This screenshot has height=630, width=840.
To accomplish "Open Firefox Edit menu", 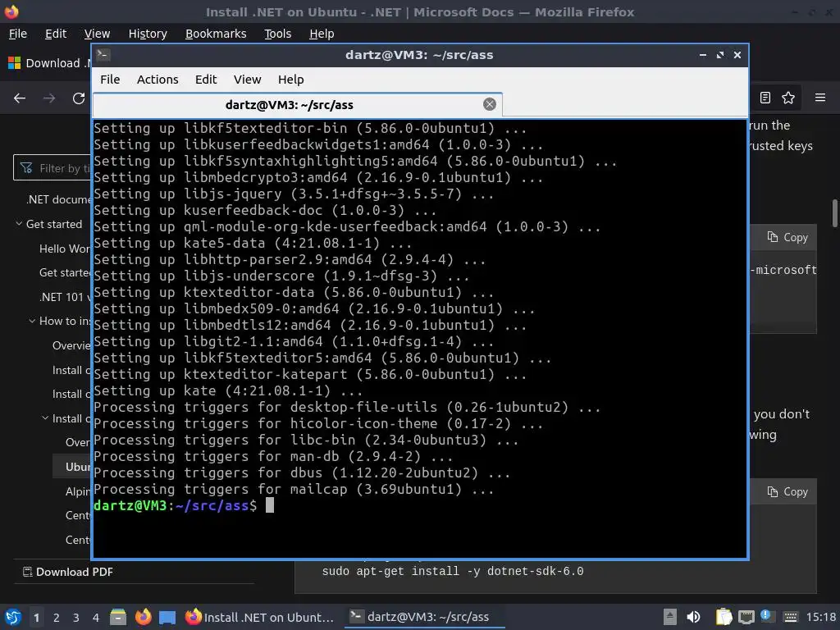I will pos(56,34).
